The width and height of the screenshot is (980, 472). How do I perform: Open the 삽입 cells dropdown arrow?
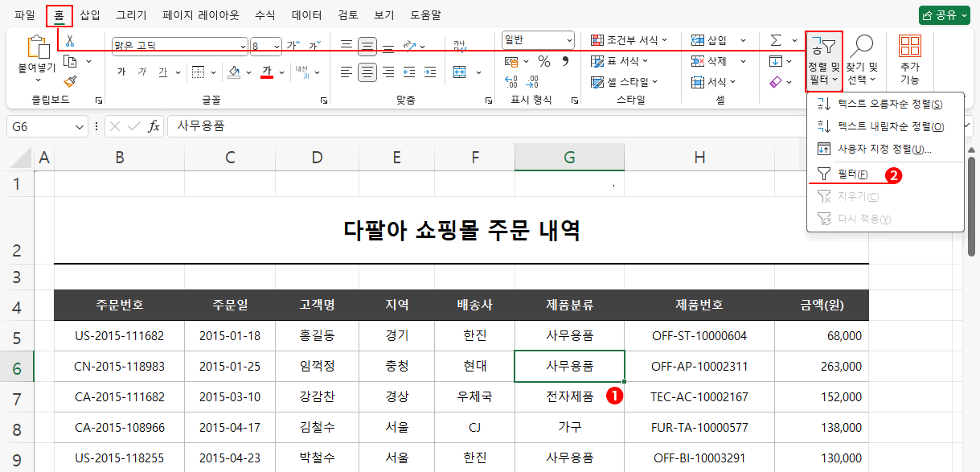(x=743, y=40)
